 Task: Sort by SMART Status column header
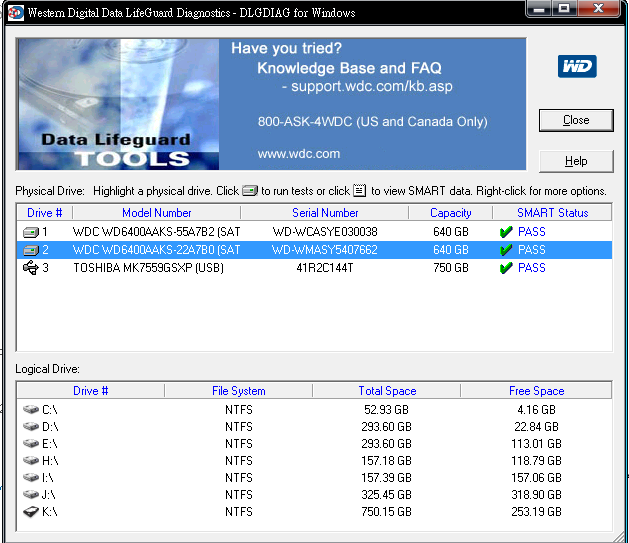[x=552, y=213]
